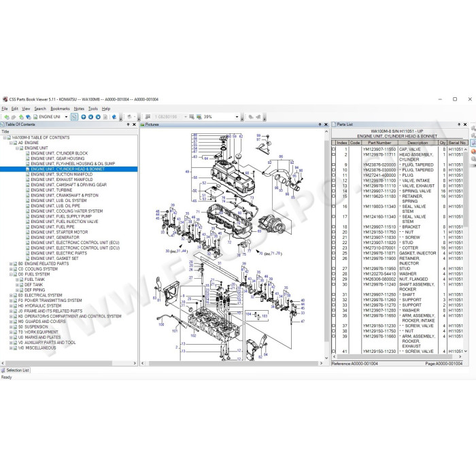Click the second picture zoom icon beside 39%
This screenshot has width=476, height=476.
pyautogui.click(x=199, y=117)
